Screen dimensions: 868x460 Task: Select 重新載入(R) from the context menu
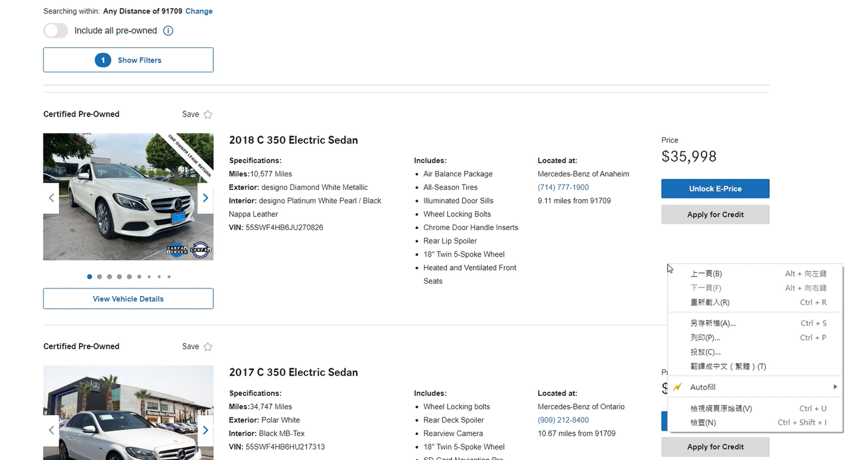[x=710, y=303]
